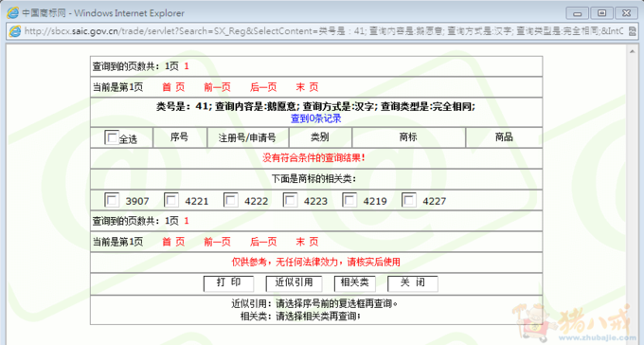Click the 仅供参考 disclaimer text

coord(315,262)
